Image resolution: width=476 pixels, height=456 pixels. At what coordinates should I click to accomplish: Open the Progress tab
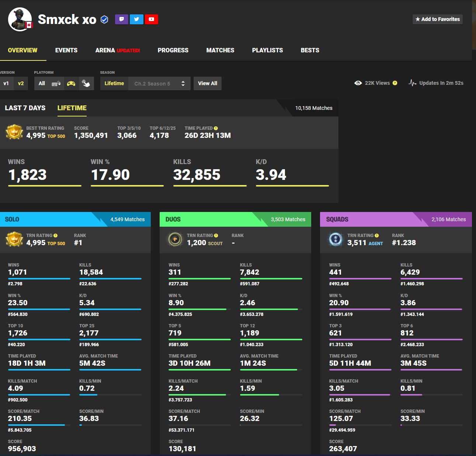[x=173, y=50]
